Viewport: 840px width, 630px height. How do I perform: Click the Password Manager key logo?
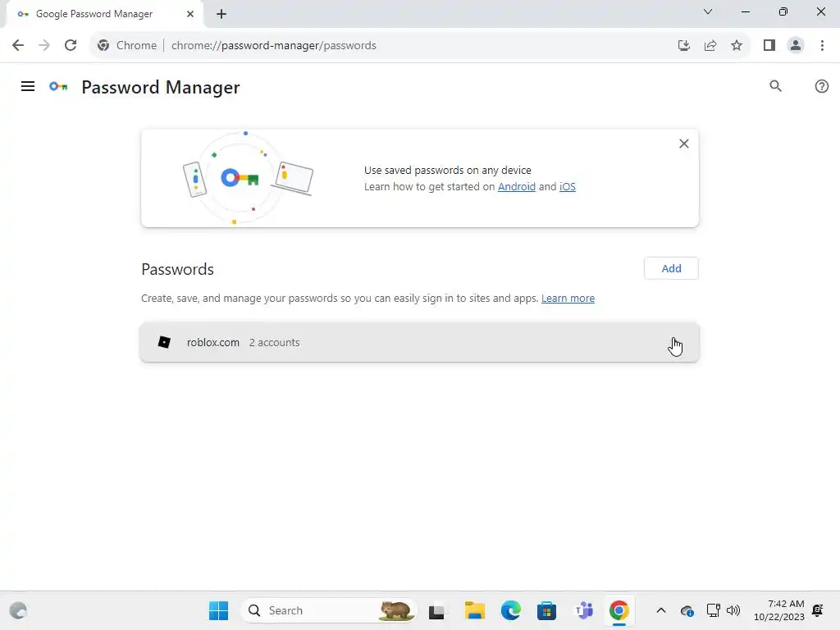[x=58, y=86]
